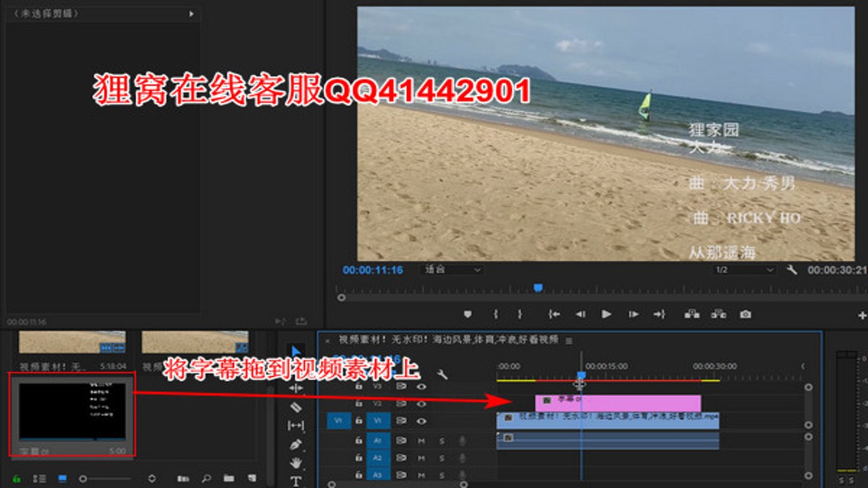Screen dimensions: 868x488
Task: Create new bin folder
Action: 229,479
